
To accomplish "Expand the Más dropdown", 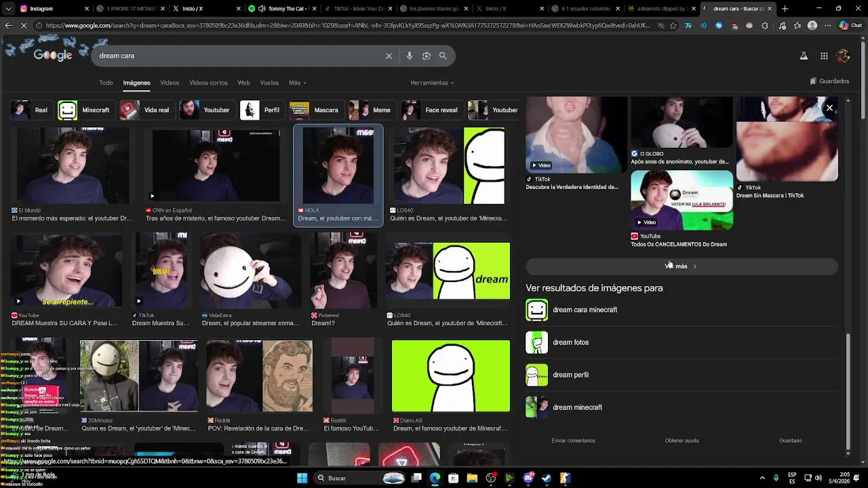I will [297, 83].
